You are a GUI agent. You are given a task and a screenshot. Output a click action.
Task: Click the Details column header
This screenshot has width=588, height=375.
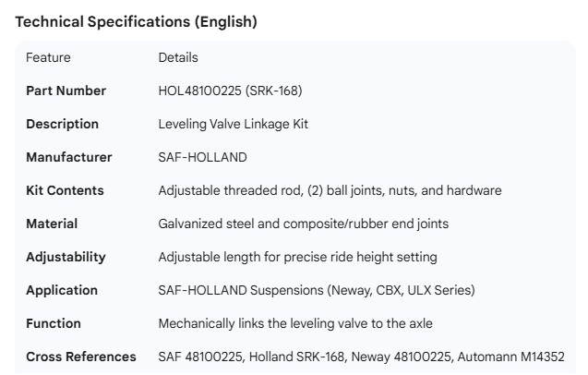178,57
